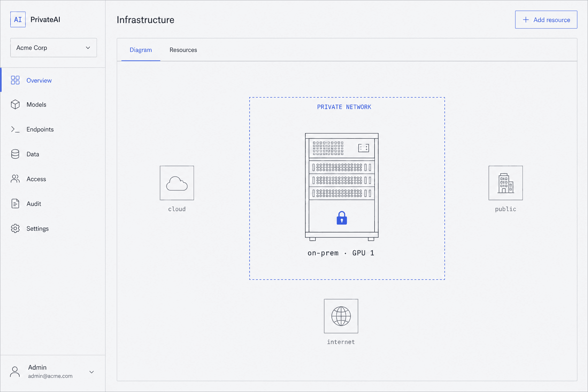This screenshot has width=588, height=392.
Task: Switch to the Resources tab
Action: [x=183, y=50]
